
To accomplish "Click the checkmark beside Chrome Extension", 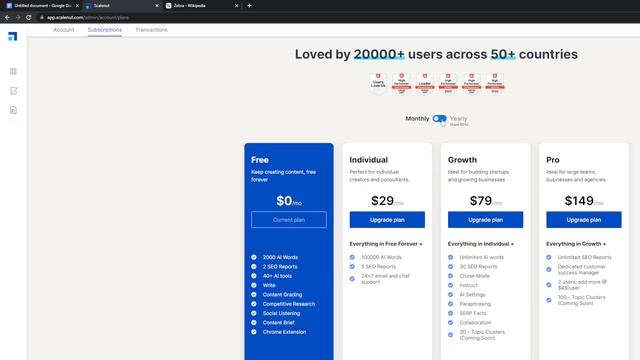I will point(254,332).
